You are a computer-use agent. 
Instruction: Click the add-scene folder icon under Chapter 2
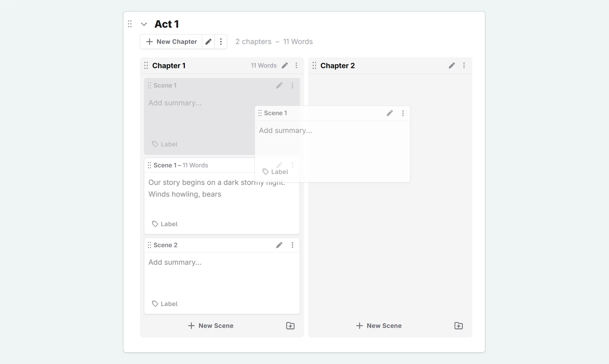[458, 326]
